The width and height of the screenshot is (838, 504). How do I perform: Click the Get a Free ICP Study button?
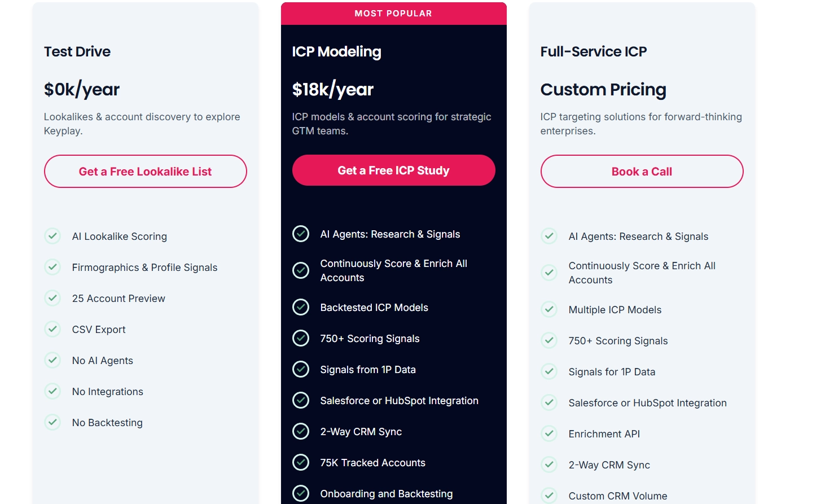tap(394, 170)
